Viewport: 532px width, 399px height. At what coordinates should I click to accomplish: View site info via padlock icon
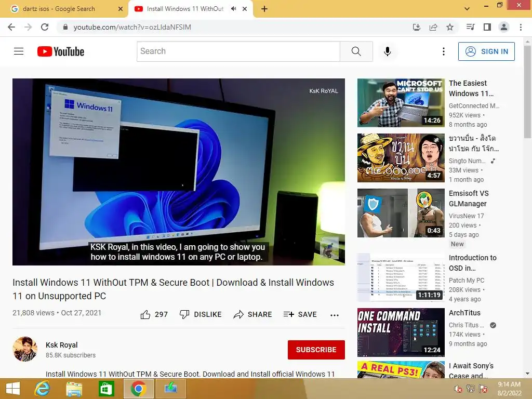point(65,27)
